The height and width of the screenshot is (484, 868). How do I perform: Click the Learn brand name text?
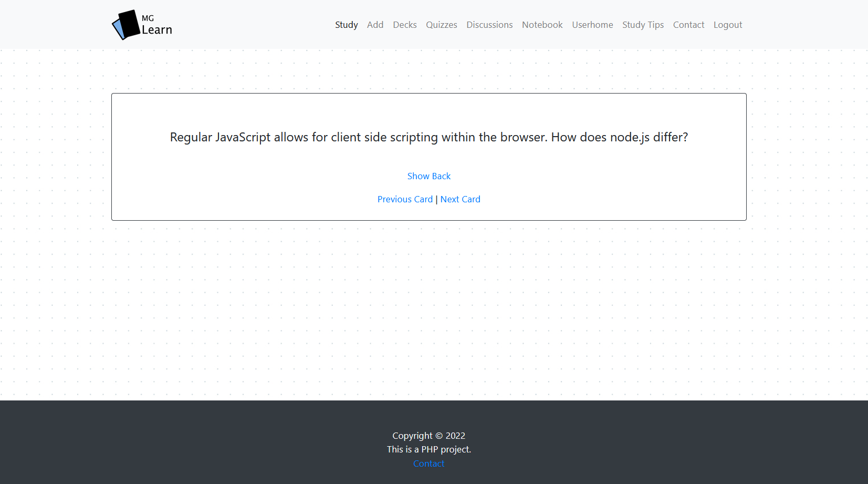157,30
